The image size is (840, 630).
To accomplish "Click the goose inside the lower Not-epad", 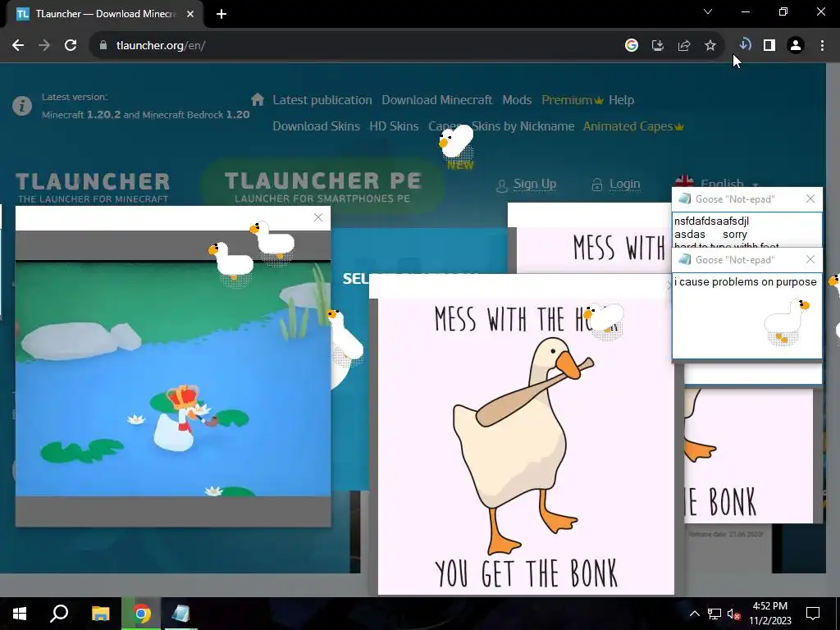I will (787, 321).
